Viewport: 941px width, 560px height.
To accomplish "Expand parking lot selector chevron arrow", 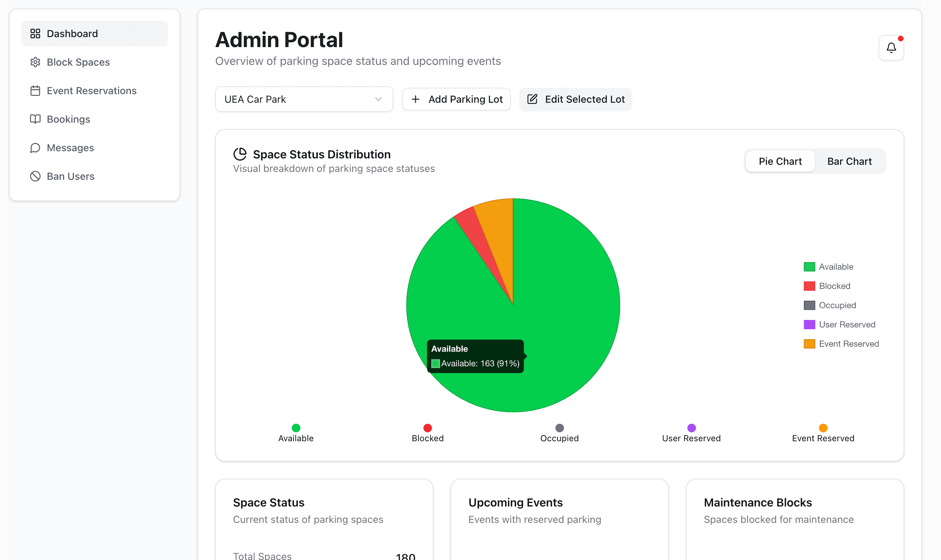I will coord(378,99).
